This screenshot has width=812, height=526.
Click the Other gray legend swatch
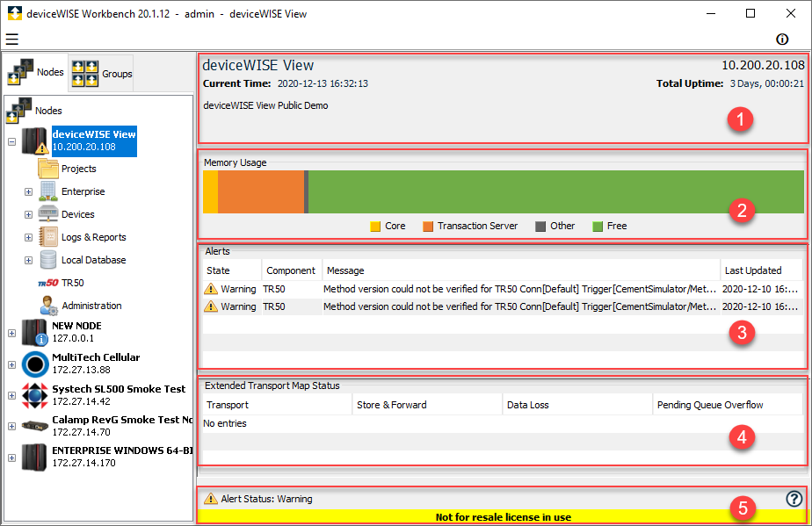pos(540,227)
